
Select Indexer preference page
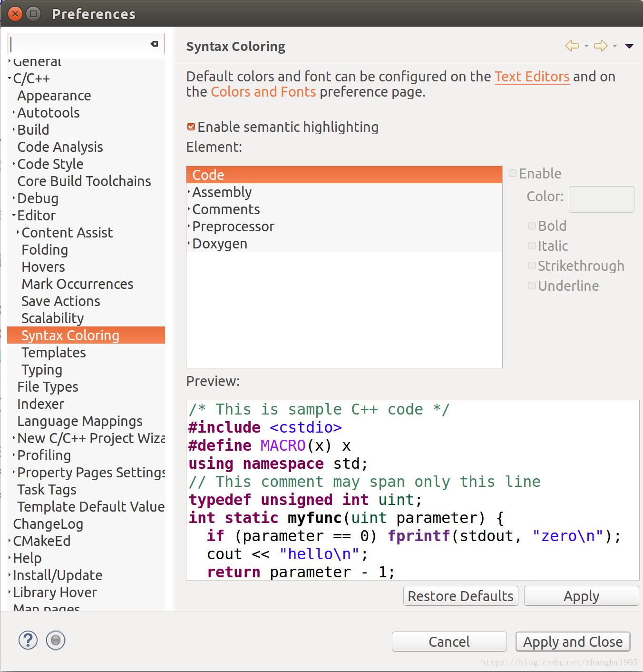[x=40, y=404]
